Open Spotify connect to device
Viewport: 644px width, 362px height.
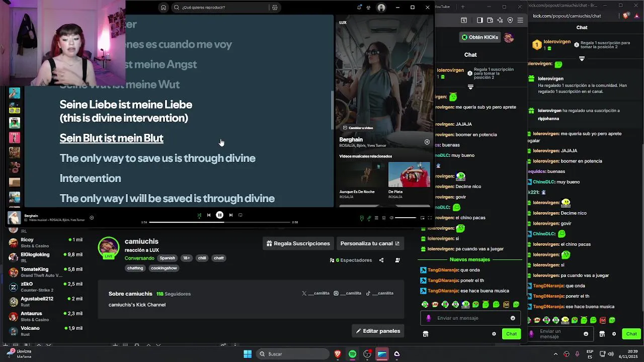(x=384, y=218)
